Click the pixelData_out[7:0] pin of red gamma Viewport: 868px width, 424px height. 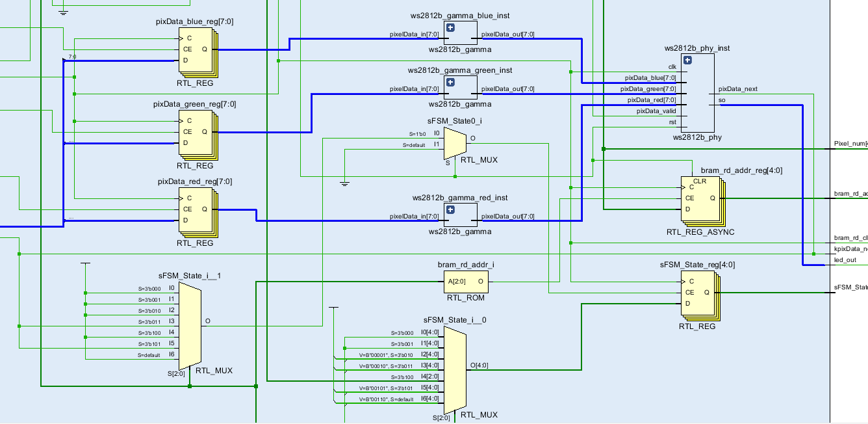point(507,217)
